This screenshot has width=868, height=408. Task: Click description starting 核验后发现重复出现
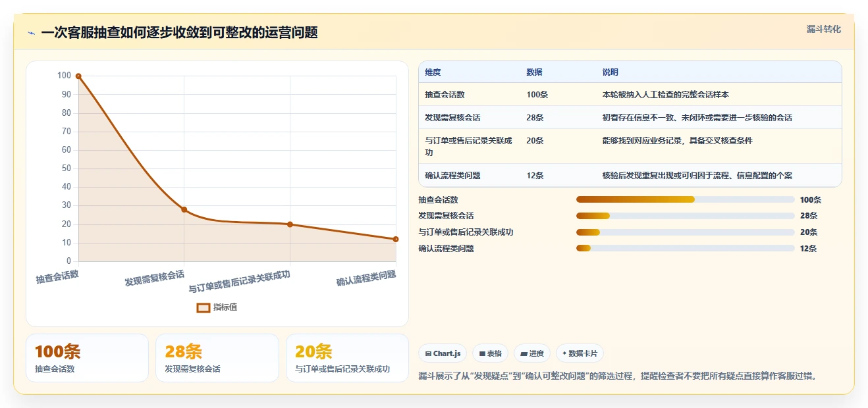[697, 176]
